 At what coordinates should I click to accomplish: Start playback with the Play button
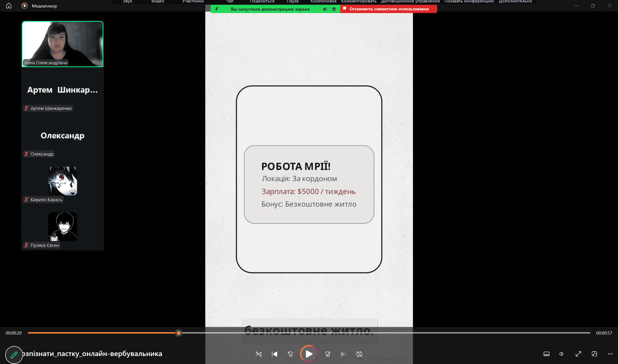[309, 354]
